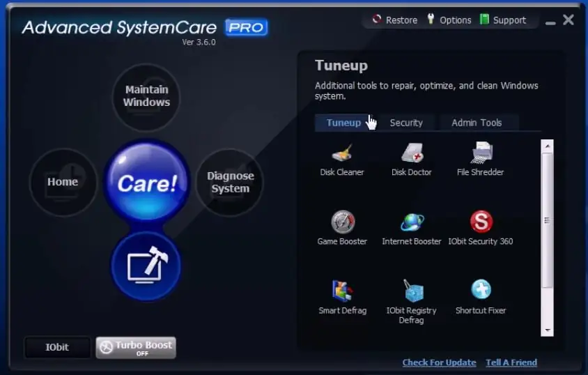This screenshot has width=588, height=375.
Task: Click the PRO badge in title
Action: click(247, 27)
